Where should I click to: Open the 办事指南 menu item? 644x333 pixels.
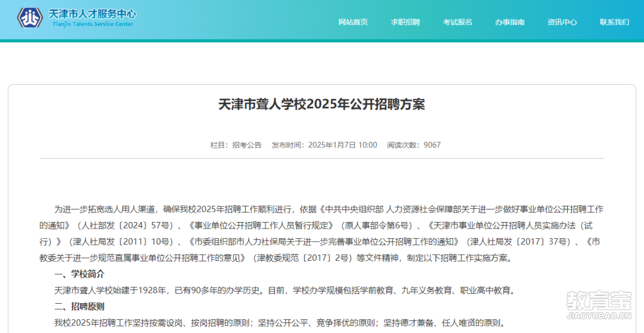point(510,22)
